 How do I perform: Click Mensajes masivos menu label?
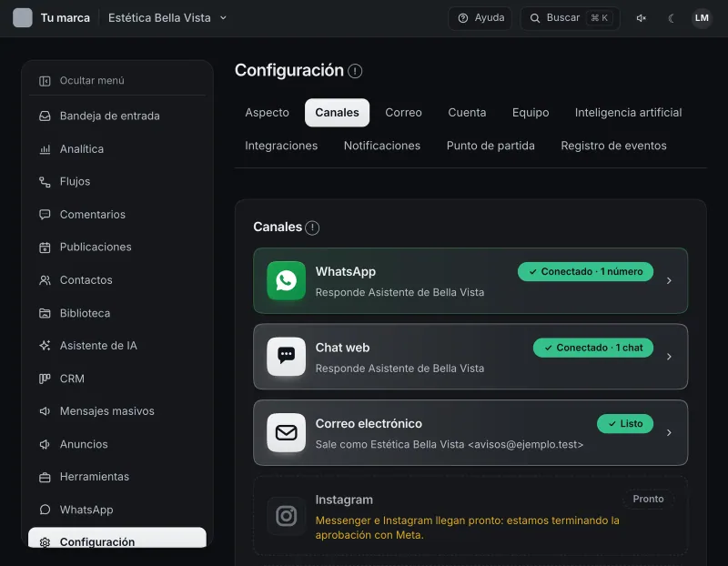coord(106,411)
